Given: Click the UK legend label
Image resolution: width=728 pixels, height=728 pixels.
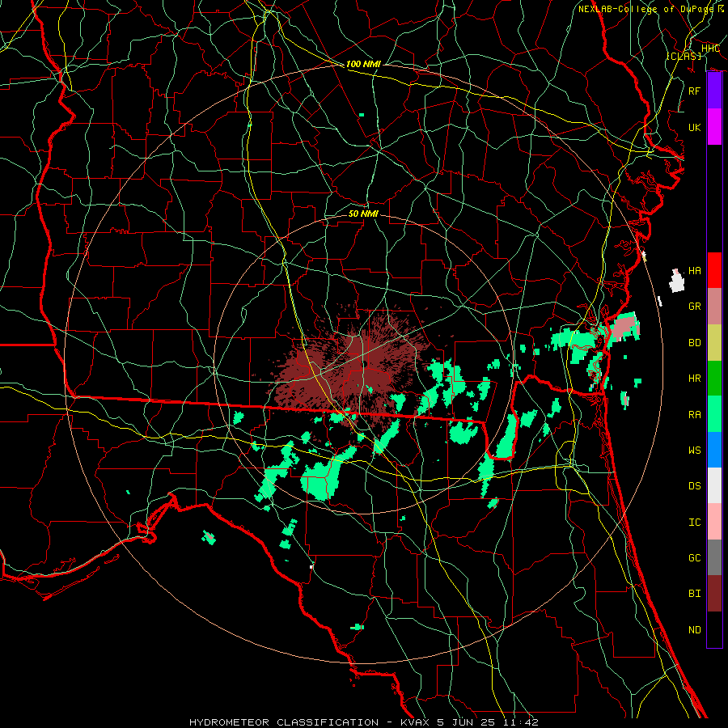Looking at the screenshot, I should coord(695,127).
